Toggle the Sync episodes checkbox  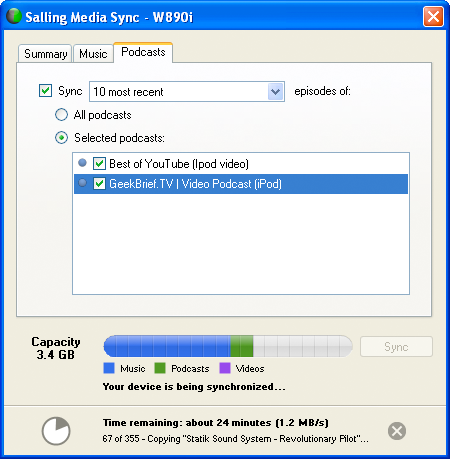pyautogui.click(x=45, y=90)
